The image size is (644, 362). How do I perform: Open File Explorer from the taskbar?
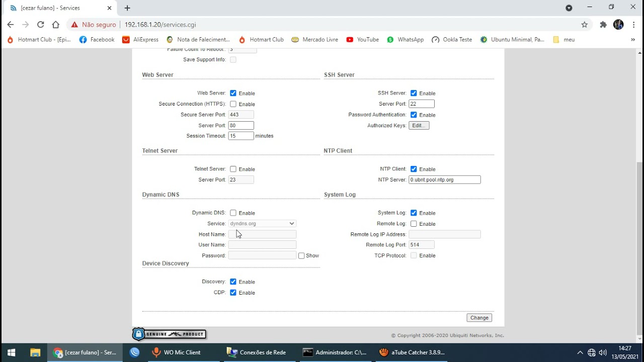click(x=35, y=352)
